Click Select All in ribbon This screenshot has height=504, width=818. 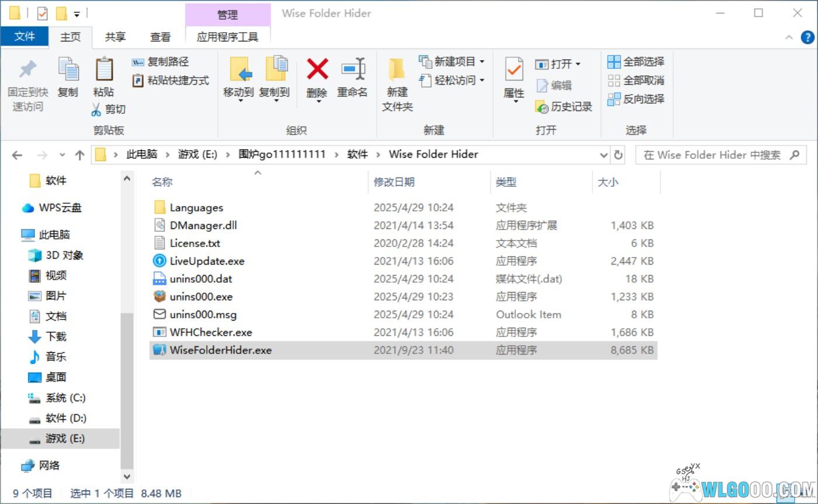click(x=636, y=61)
